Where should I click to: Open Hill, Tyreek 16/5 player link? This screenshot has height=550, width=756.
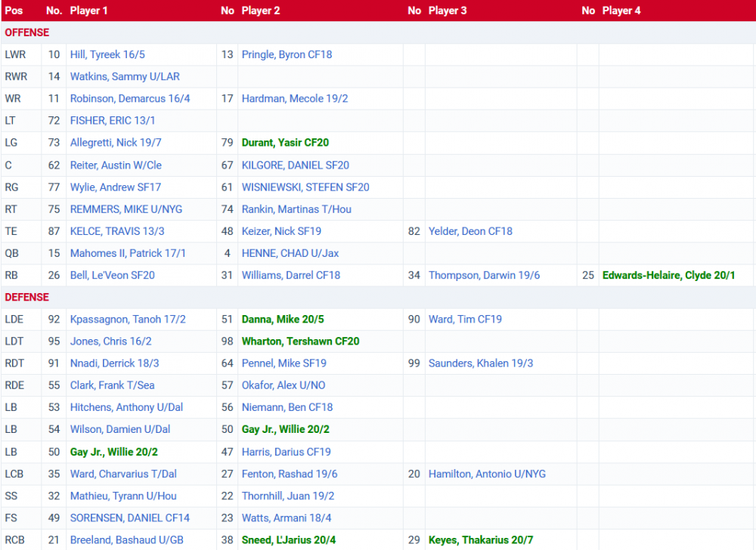tap(107, 54)
